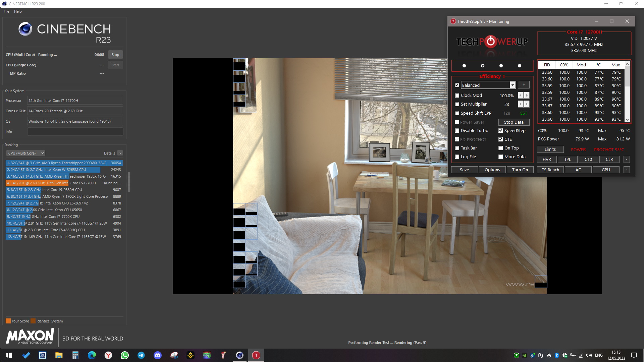Toggle Speed Shift EPP checkbox
The height and width of the screenshot is (362, 644).
[x=457, y=113]
